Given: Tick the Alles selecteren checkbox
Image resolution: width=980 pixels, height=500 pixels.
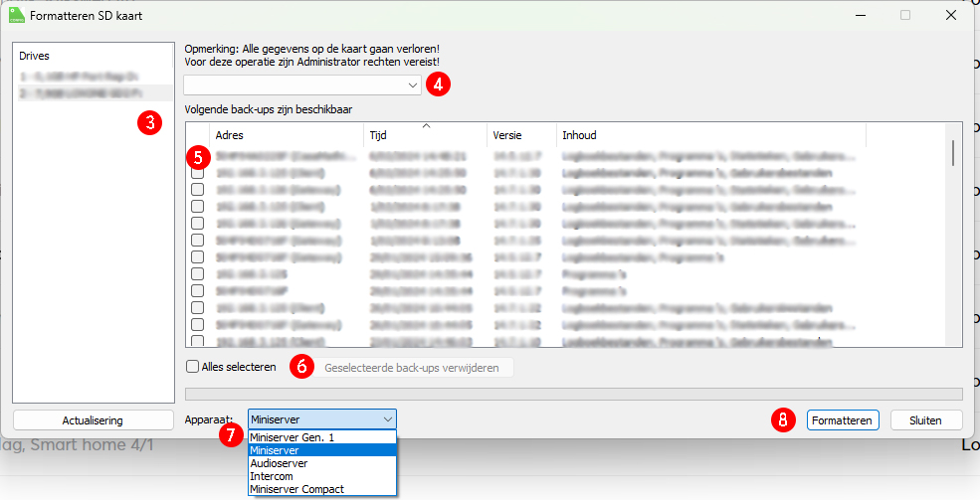Looking at the screenshot, I should pyautogui.click(x=193, y=367).
